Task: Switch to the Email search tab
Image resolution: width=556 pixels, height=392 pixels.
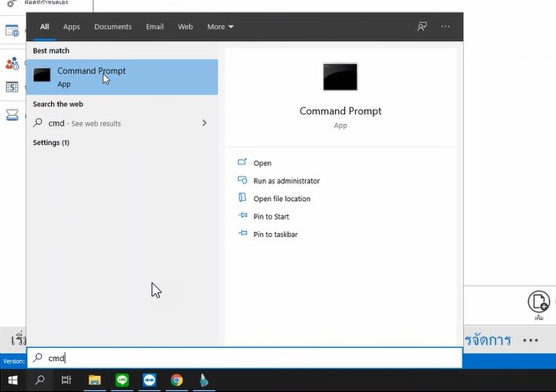Action: click(x=155, y=27)
